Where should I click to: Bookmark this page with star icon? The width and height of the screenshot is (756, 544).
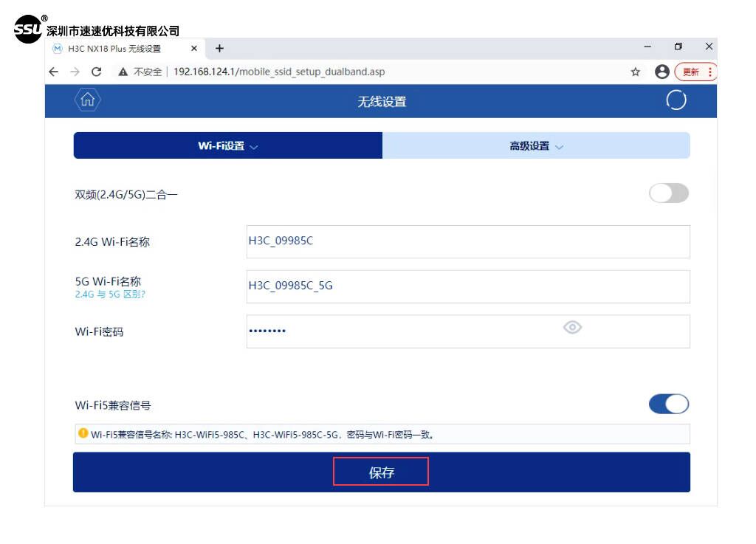click(x=635, y=72)
